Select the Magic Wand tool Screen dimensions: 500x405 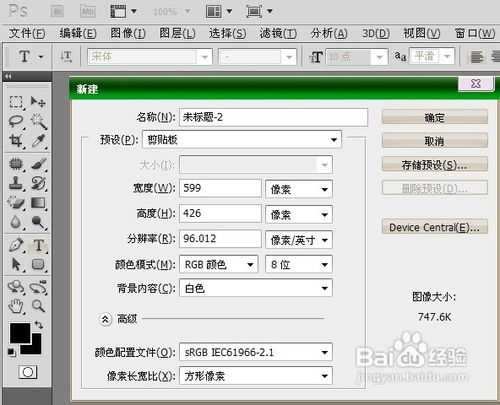[38, 121]
